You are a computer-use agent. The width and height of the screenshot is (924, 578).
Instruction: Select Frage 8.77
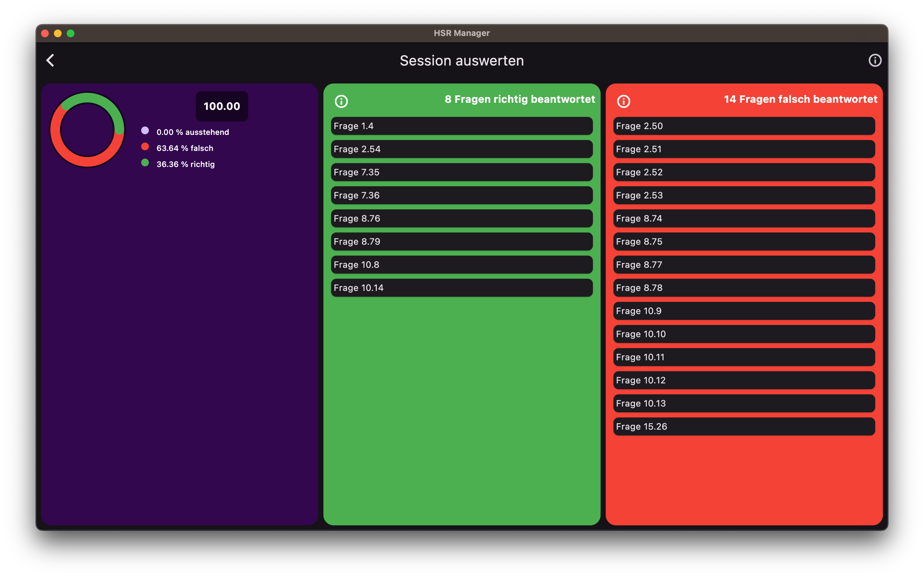pos(744,265)
